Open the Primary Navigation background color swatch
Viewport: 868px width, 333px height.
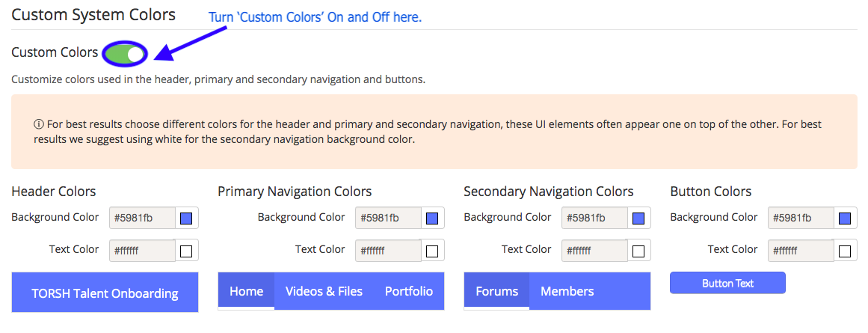click(x=432, y=219)
